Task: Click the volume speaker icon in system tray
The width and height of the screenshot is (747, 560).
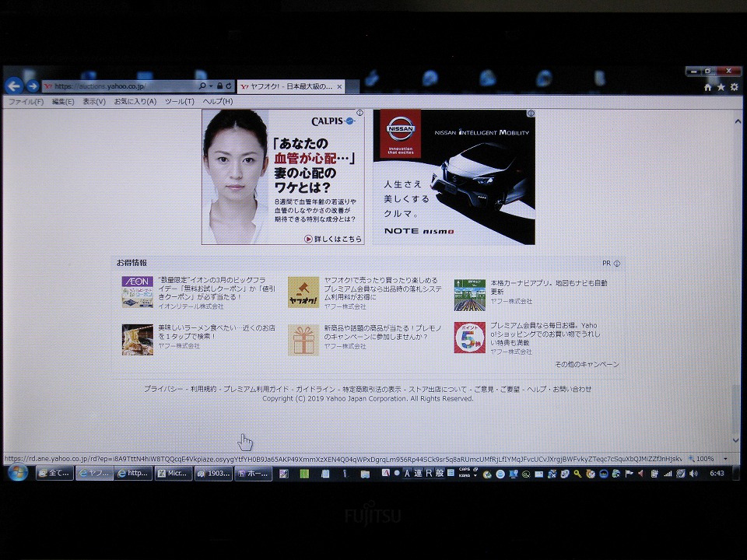Action: point(693,473)
